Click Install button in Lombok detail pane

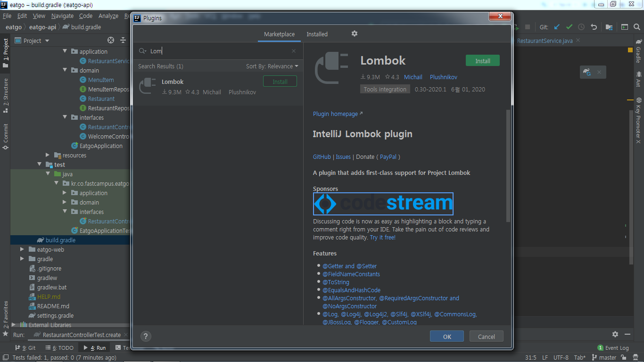pos(483,61)
